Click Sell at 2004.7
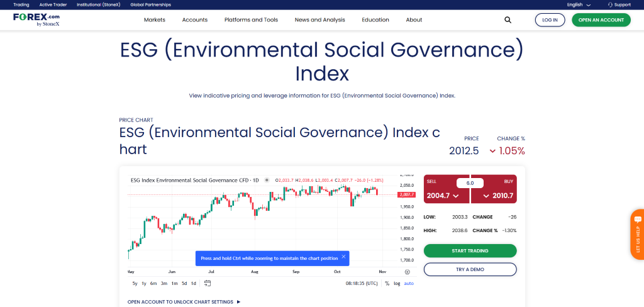This screenshot has height=307, width=644. [447, 189]
